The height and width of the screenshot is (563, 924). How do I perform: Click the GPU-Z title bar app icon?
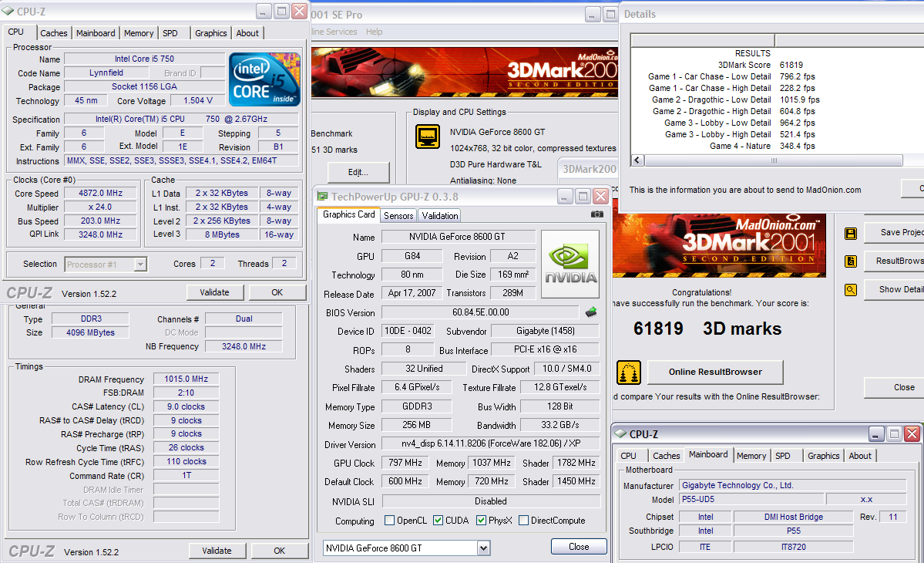(x=322, y=197)
